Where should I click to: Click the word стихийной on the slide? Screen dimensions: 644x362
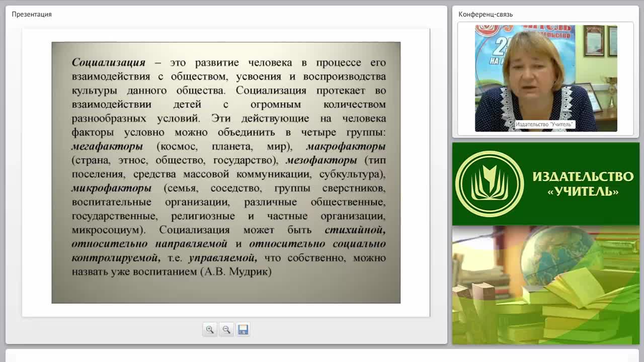point(355,230)
